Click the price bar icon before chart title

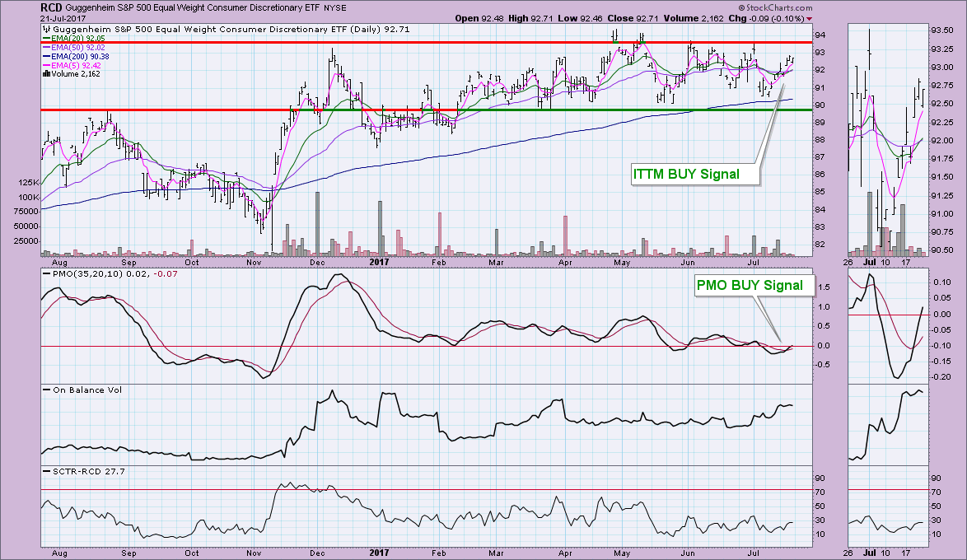tap(46, 29)
